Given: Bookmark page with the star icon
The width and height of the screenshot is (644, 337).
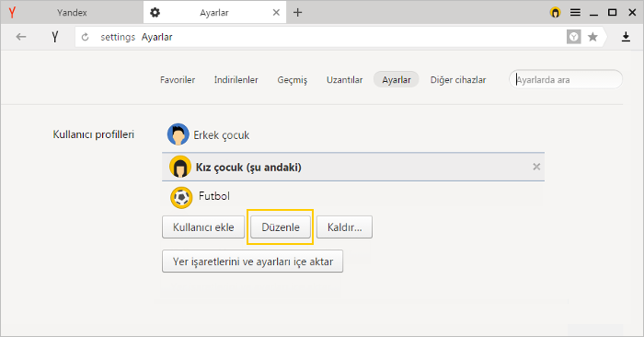Looking at the screenshot, I should [x=592, y=37].
